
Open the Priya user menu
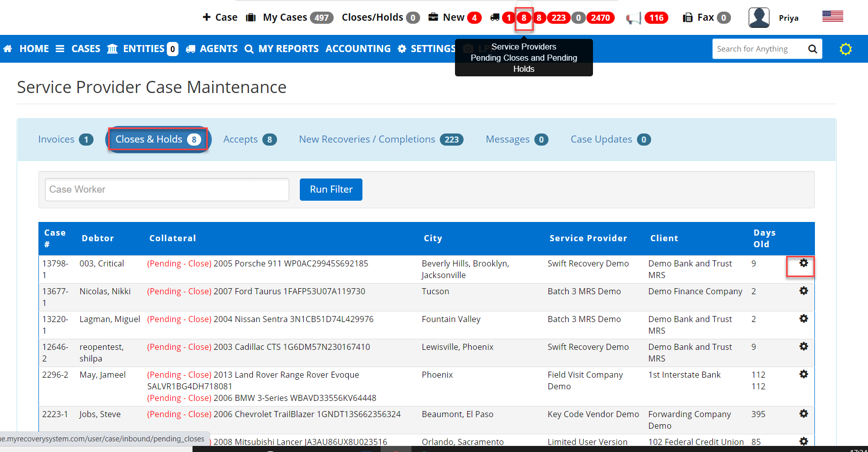point(789,18)
